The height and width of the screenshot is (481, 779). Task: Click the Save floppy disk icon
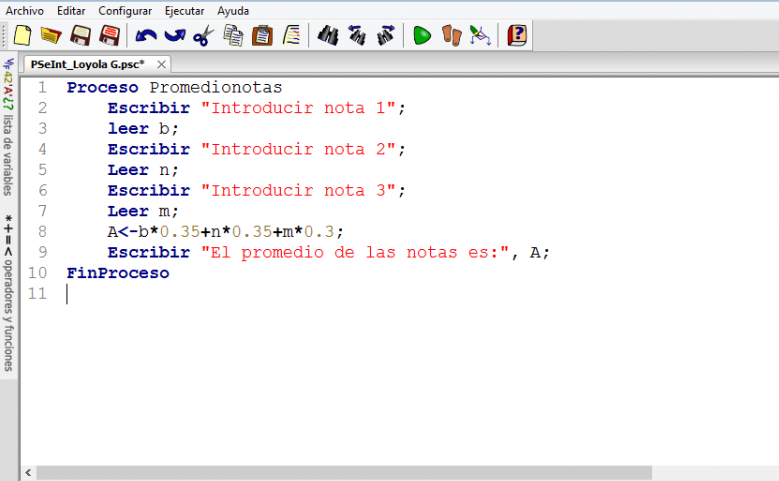click(x=80, y=36)
